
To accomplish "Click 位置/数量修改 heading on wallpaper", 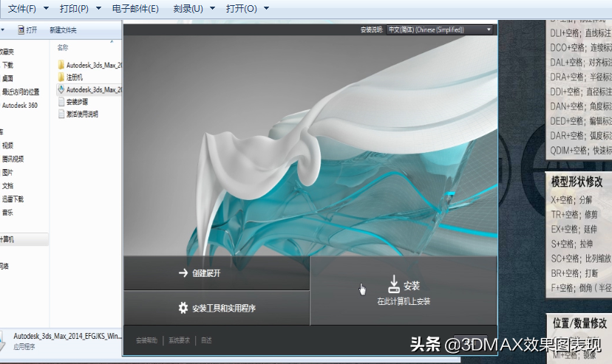I will pos(579,323).
